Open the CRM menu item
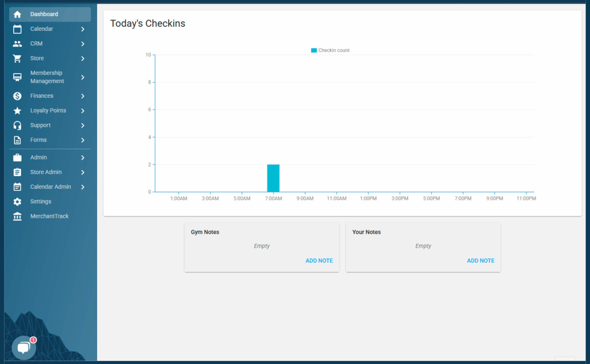The height and width of the screenshot is (364, 590). pos(50,44)
